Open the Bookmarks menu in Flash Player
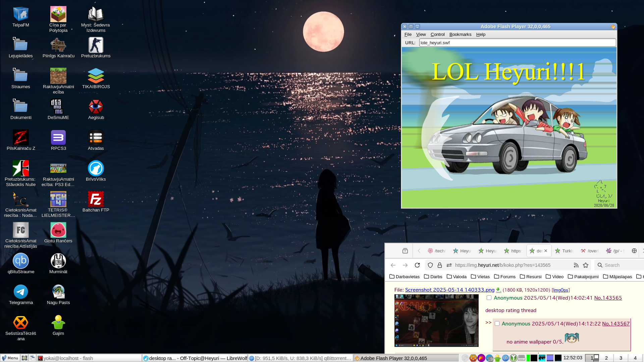644x362 pixels. tap(460, 35)
